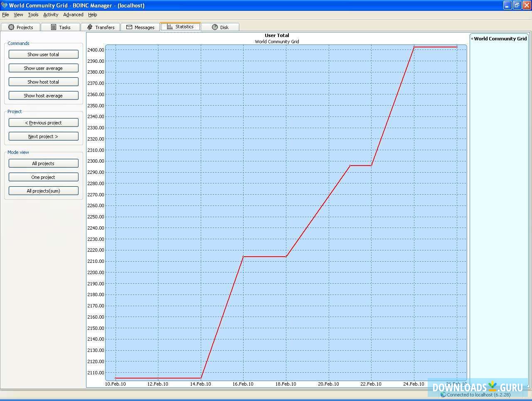The width and height of the screenshot is (532, 401).
Task: Go to the previous project
Action: coord(43,122)
